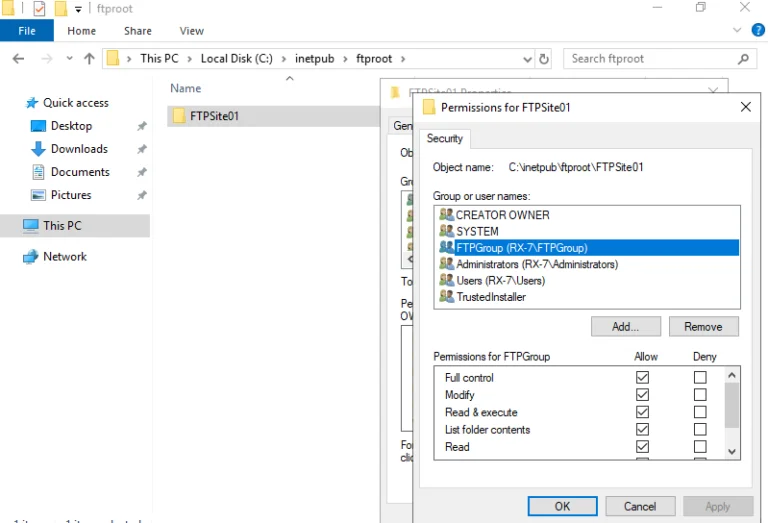Click This PC in the address breadcrumb
This screenshot has height=523, width=768.
pos(159,59)
